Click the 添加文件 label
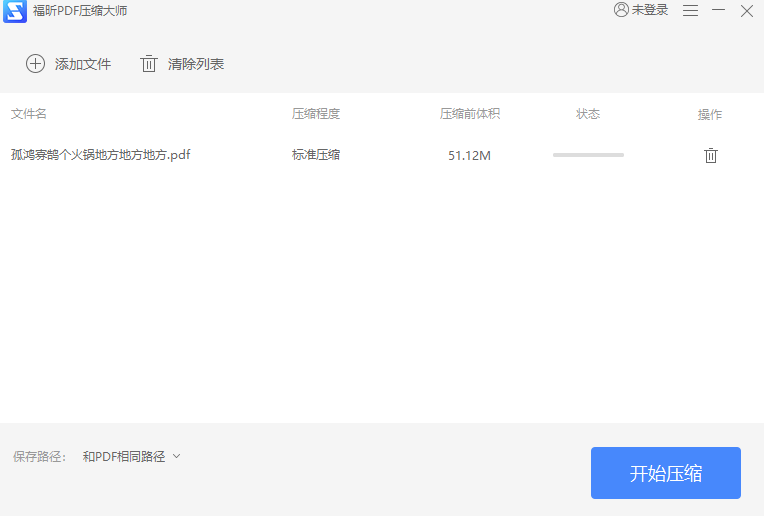 pos(83,64)
